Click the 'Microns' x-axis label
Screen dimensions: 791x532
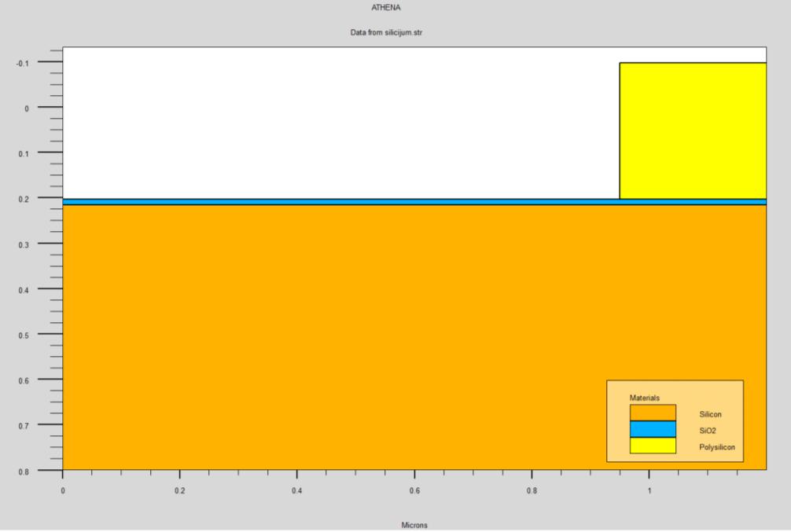[414, 525]
